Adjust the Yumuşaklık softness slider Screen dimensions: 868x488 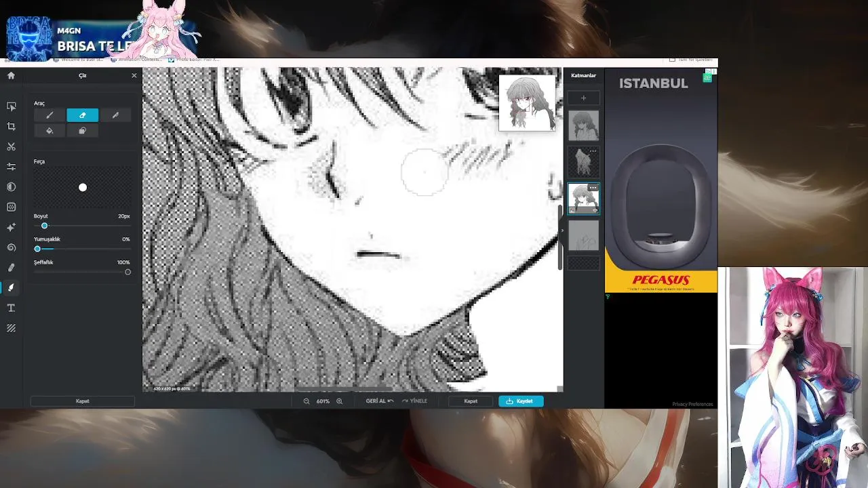tap(82, 249)
